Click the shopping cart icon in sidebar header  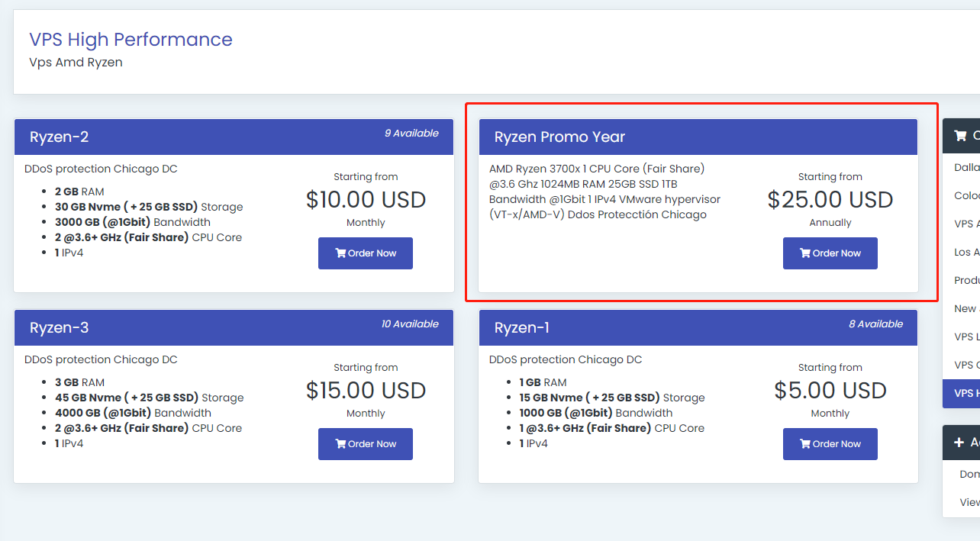coord(960,136)
